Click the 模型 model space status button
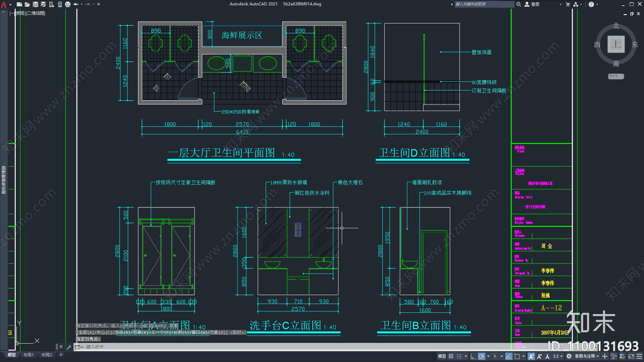Screen dimensions: 644x362 click(442, 356)
